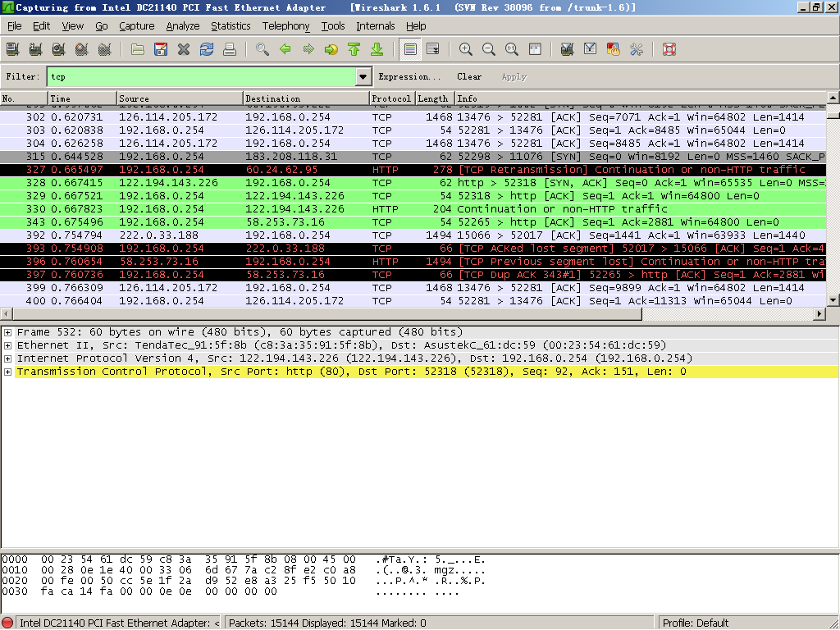Open the Statistics menu
840x630 pixels.
point(231,25)
